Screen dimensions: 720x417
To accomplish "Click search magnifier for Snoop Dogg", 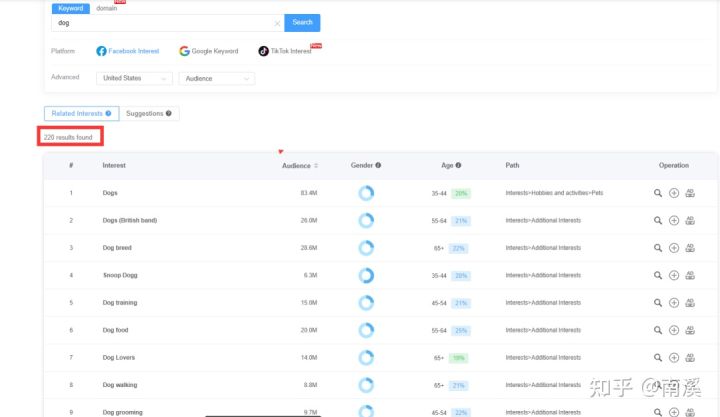I will [x=658, y=276].
